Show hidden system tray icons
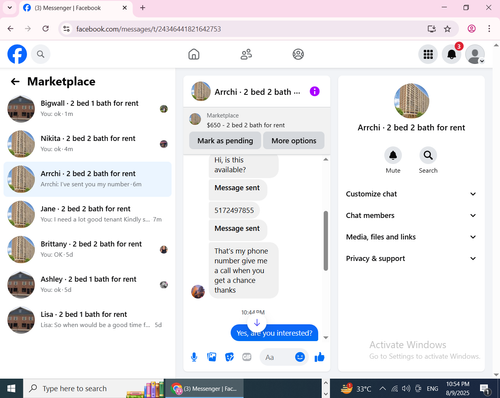Screen dimensions: 500x398 click(x=383, y=389)
